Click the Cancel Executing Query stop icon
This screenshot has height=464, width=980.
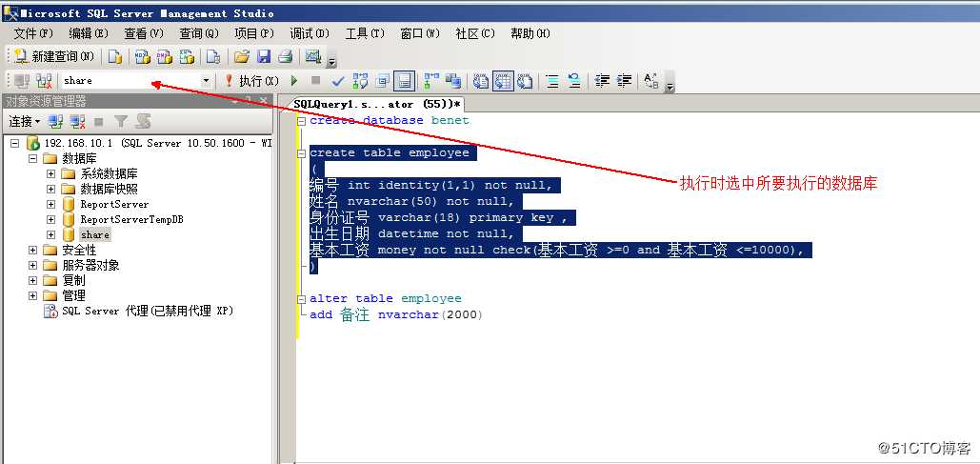pos(315,81)
